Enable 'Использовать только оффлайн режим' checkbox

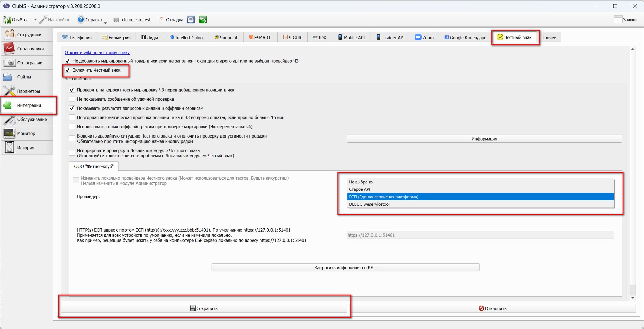[72, 127]
